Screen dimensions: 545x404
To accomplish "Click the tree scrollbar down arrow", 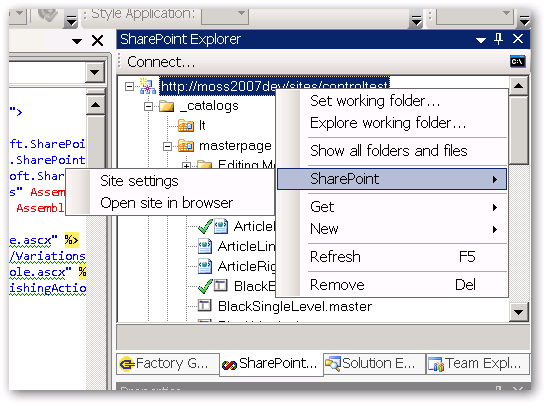I will [x=518, y=312].
